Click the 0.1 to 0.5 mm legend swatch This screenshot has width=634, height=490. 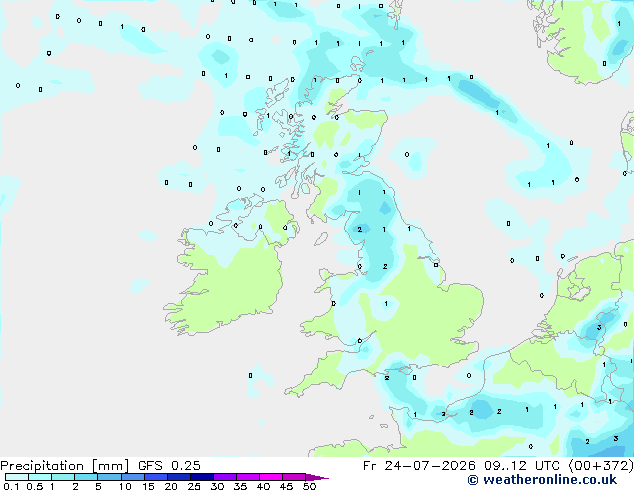[x=17, y=477]
